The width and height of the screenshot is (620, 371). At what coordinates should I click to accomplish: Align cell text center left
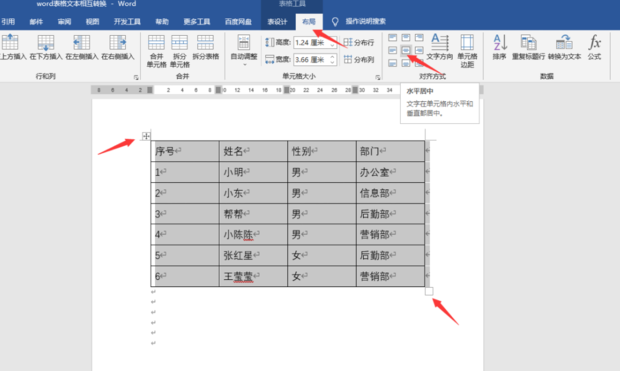click(x=392, y=50)
